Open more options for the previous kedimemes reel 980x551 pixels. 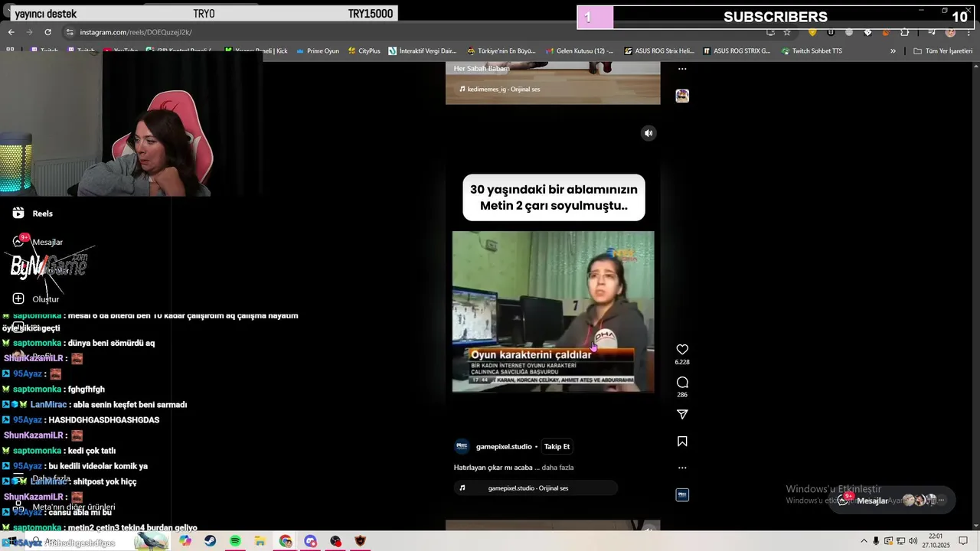pyautogui.click(x=682, y=69)
